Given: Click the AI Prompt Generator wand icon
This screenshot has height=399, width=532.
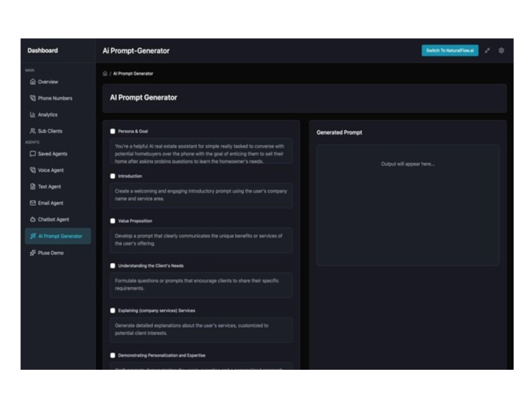Looking at the screenshot, I should click(x=32, y=236).
